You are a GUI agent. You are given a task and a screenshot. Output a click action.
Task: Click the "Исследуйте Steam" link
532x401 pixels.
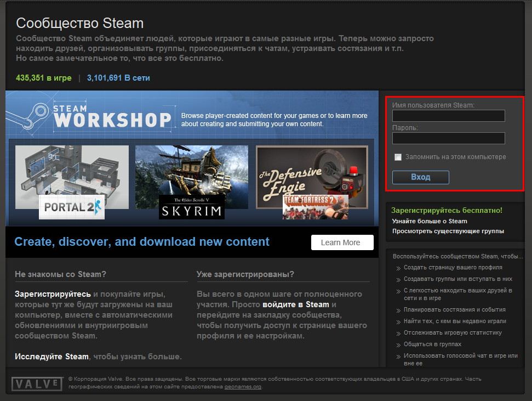pyautogui.click(x=52, y=357)
